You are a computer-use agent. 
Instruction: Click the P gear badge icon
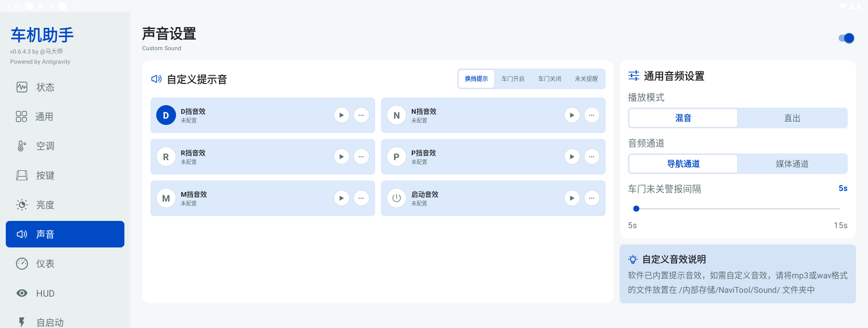coord(396,157)
